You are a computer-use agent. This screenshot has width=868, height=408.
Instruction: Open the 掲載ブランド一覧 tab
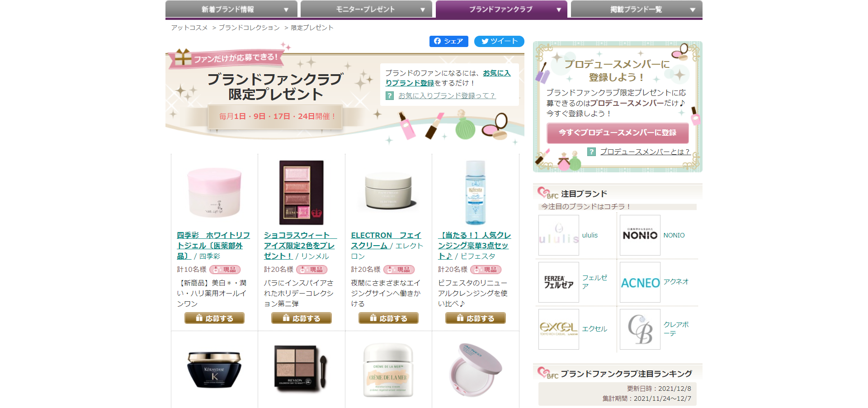tap(637, 9)
